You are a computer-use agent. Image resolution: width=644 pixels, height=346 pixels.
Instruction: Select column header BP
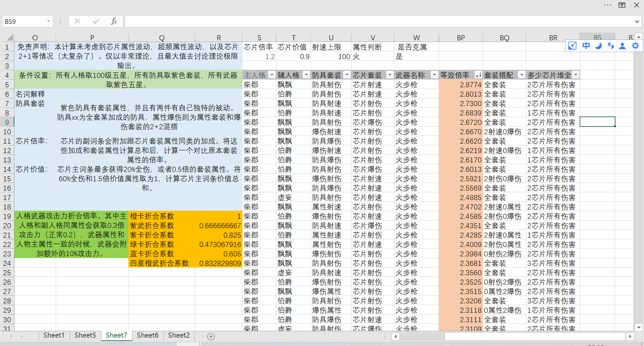coord(461,38)
